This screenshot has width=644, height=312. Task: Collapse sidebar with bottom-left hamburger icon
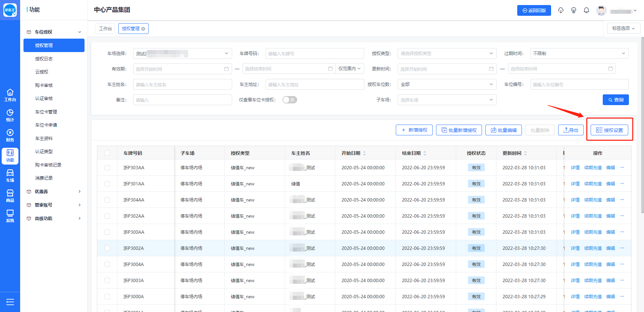[10, 302]
